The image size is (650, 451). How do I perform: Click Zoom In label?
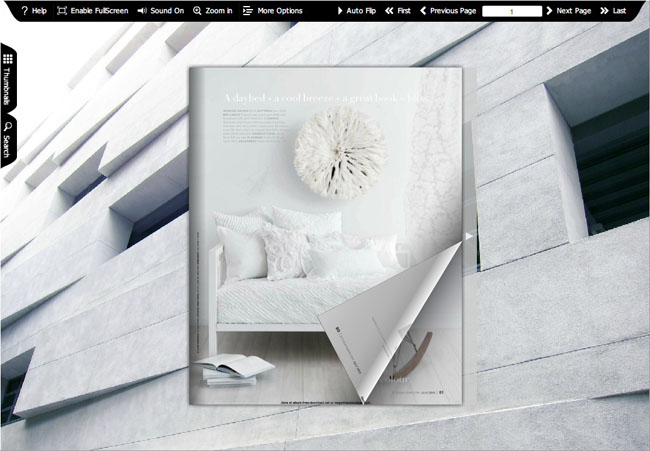tap(218, 11)
